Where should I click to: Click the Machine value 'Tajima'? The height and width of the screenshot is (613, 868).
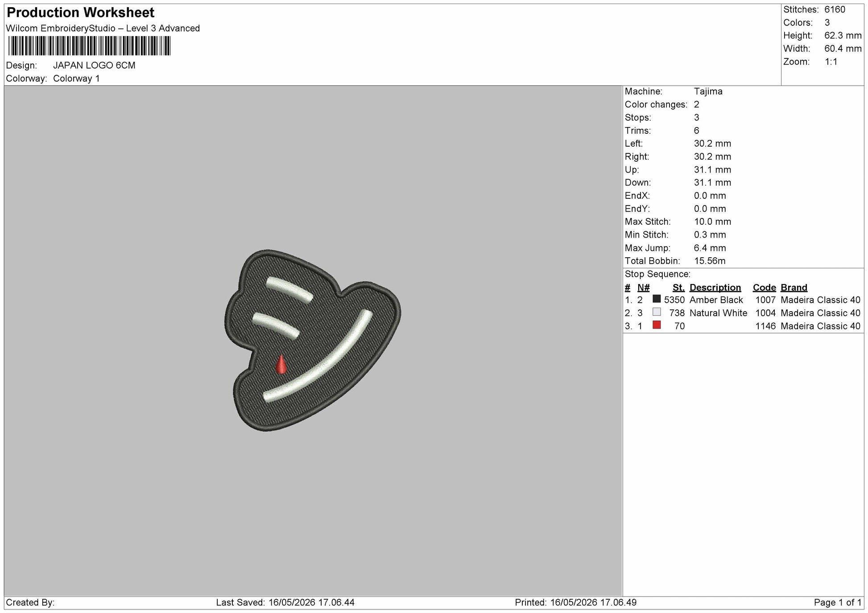click(x=708, y=91)
